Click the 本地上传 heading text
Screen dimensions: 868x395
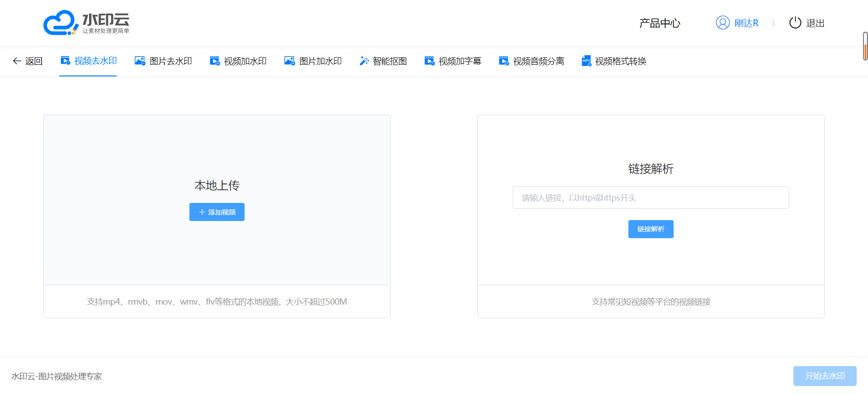pyautogui.click(x=217, y=185)
